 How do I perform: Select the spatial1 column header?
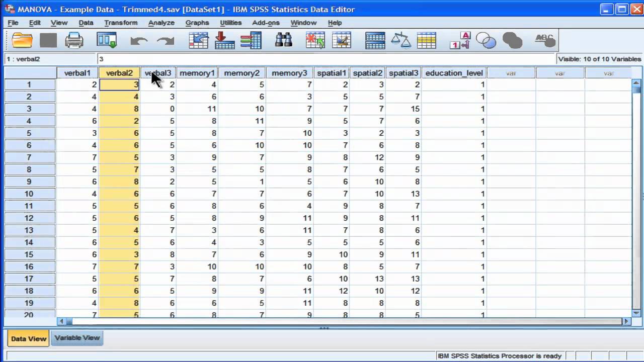pyautogui.click(x=332, y=73)
